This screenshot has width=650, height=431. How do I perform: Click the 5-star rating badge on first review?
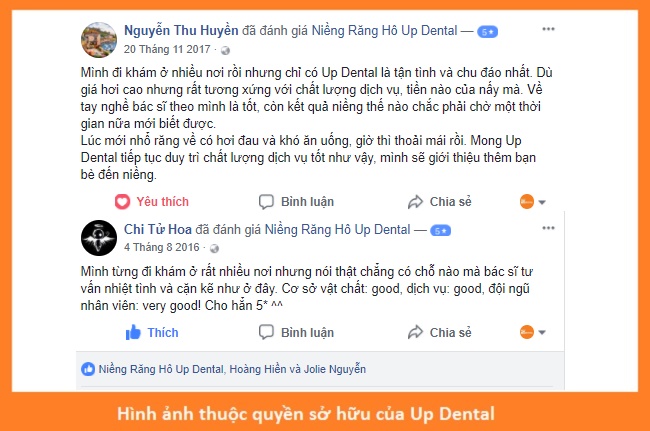click(x=488, y=31)
